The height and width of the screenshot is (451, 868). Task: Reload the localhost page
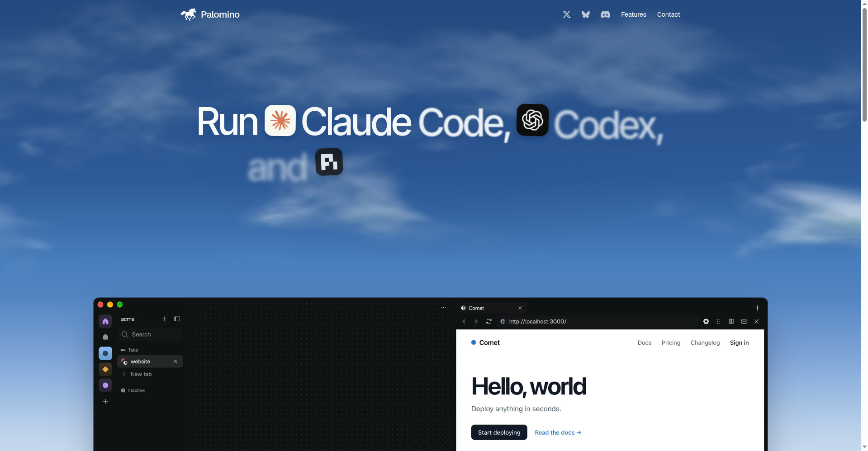click(x=489, y=321)
